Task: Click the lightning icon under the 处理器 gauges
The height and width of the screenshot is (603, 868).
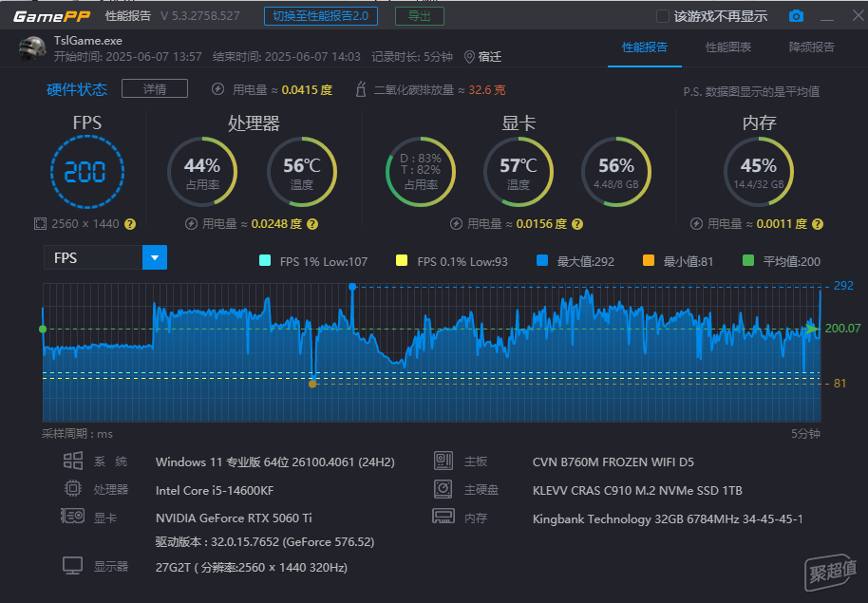Action: coord(191,224)
